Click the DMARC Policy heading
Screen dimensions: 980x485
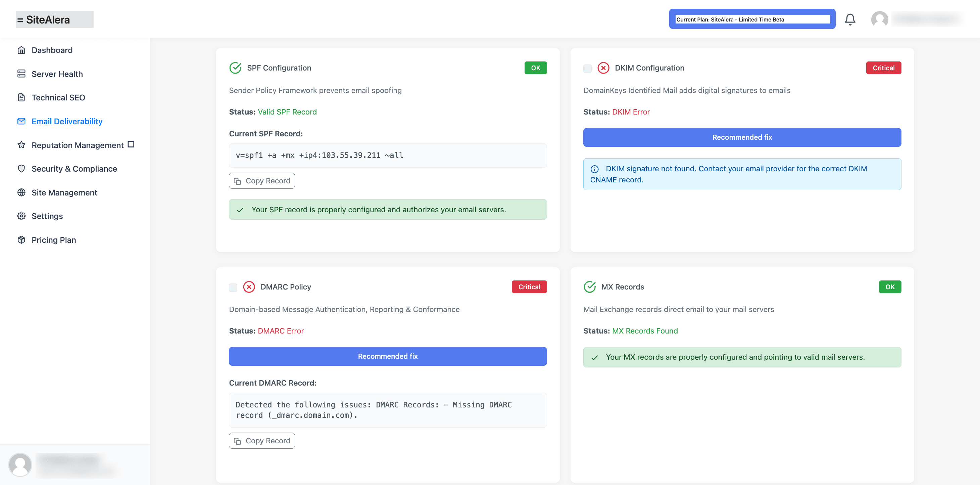[x=286, y=286]
